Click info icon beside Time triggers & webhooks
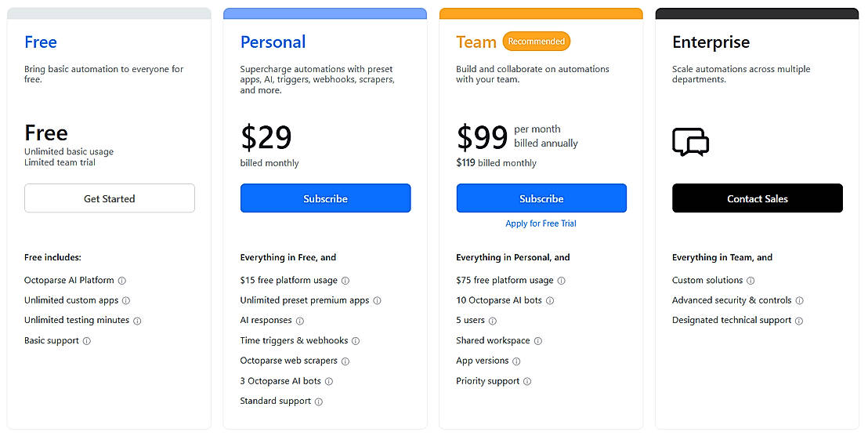The width and height of the screenshot is (868, 443). (356, 341)
